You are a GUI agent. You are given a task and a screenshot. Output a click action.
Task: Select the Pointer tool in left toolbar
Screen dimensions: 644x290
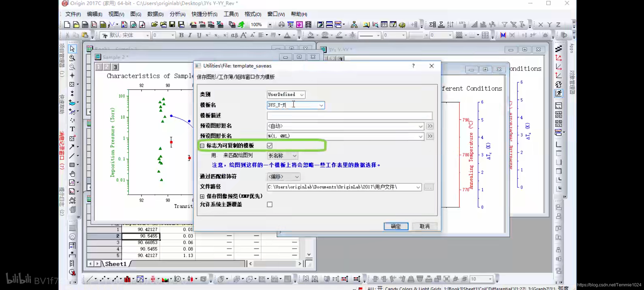pos(72,49)
